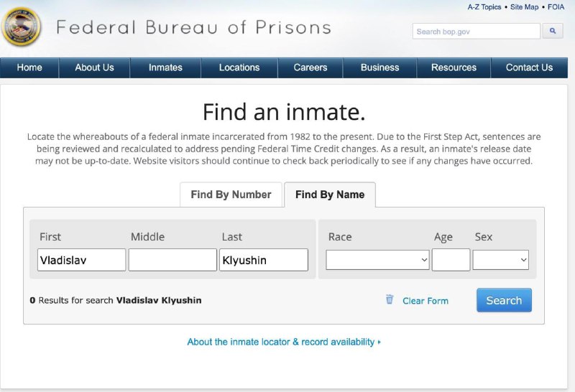
Task: Open the FOIA link
Action: (556, 7)
